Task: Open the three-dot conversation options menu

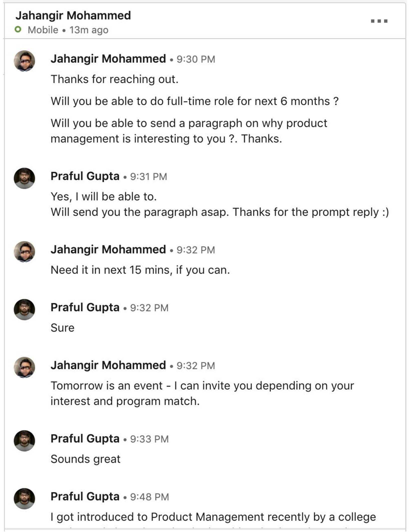Action: pos(379,21)
